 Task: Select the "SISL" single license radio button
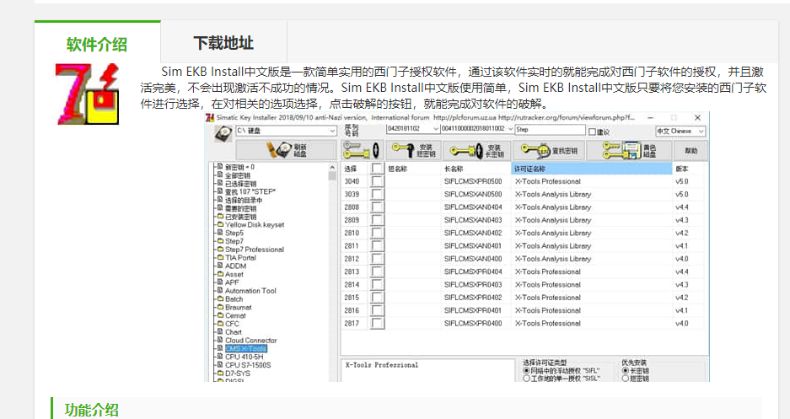526,378
